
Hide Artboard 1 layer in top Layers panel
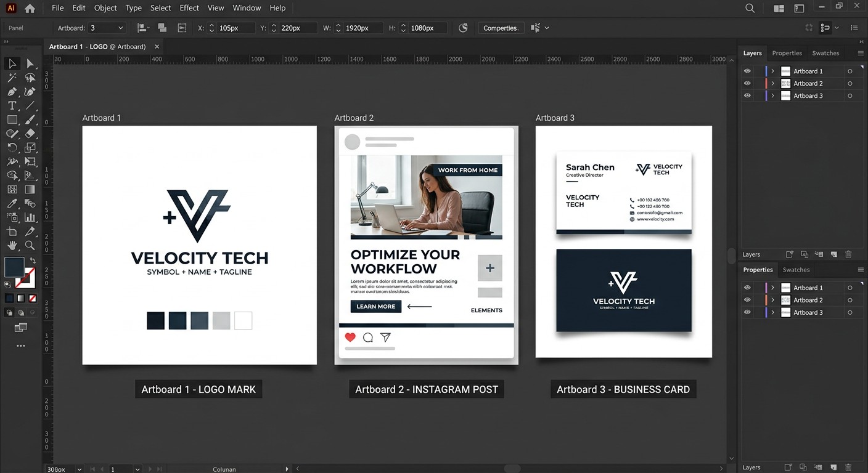(747, 71)
